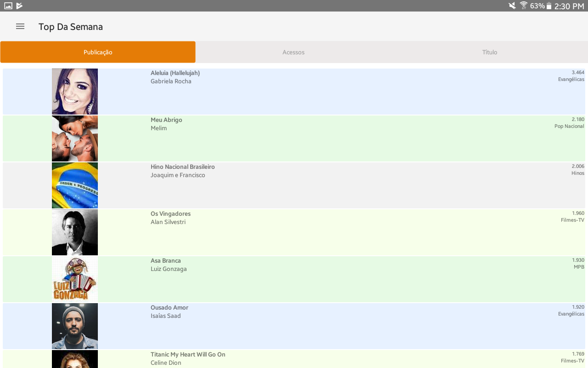Image resolution: width=588 pixels, height=368 pixels.
Task: Open song Aleluia (Hallelujah)
Action: pyautogui.click(x=175, y=73)
